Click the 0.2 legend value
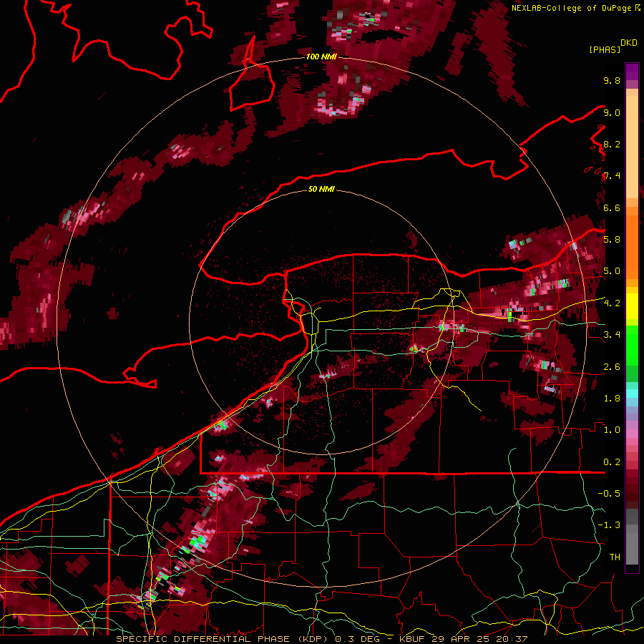 coord(612,462)
